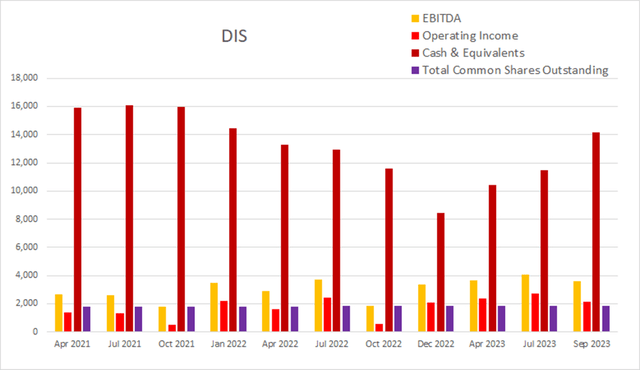
Task: Select the Jul 2022 Cash & Equivalents bar
Action: pos(337,240)
